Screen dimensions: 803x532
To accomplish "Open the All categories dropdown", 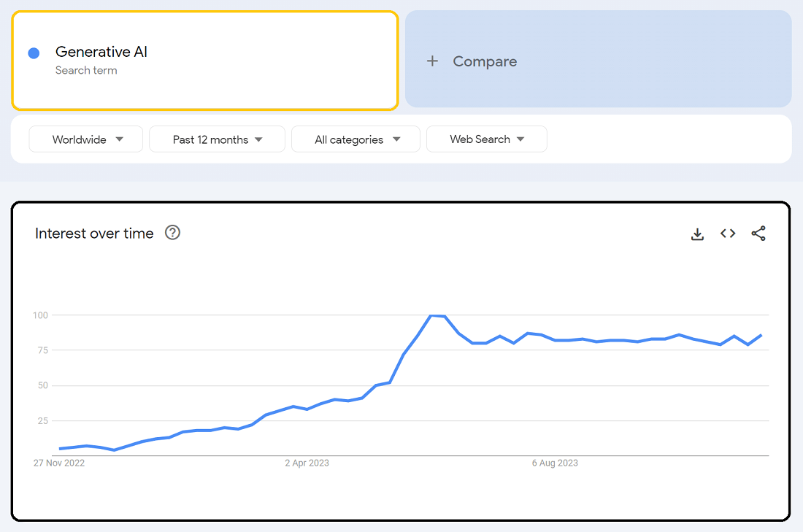I will pos(356,139).
